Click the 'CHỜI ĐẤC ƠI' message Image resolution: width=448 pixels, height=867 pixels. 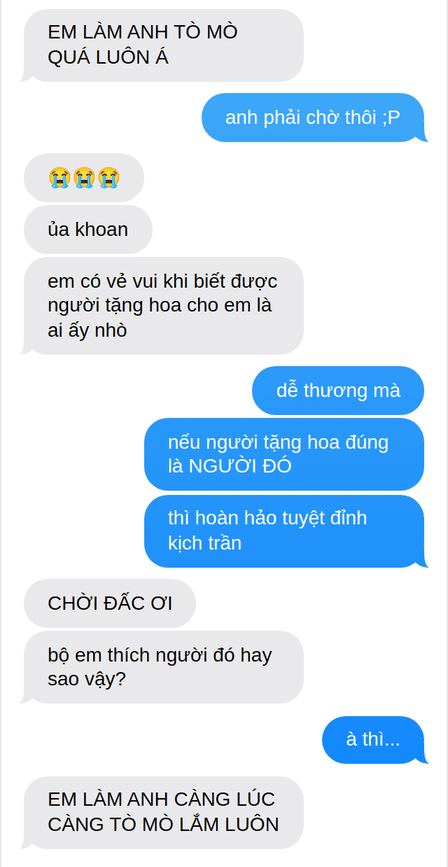click(x=110, y=603)
